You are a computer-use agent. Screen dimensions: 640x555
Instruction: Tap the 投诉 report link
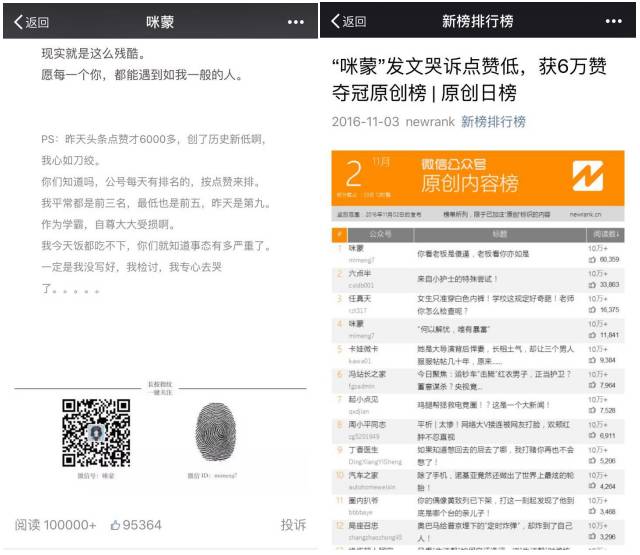293,525
